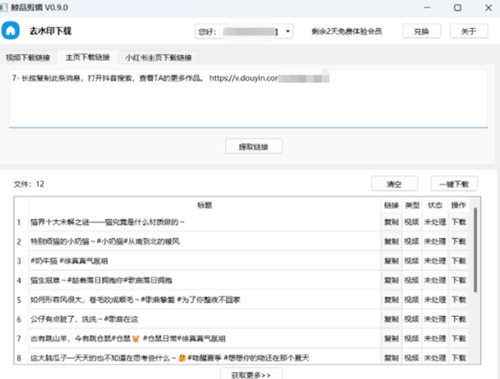Copy link for row 1
This screenshot has height=379, width=500.
coord(391,222)
